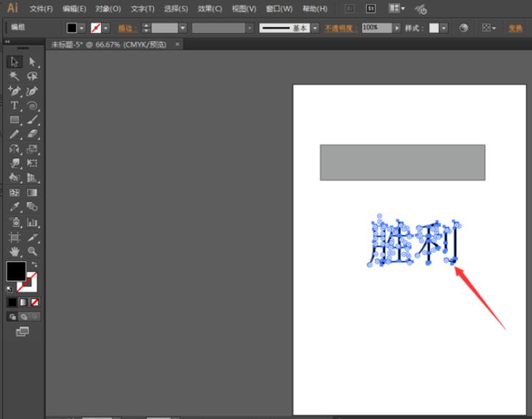Select the Scale tool
The width and height of the screenshot is (532, 419).
click(x=32, y=149)
